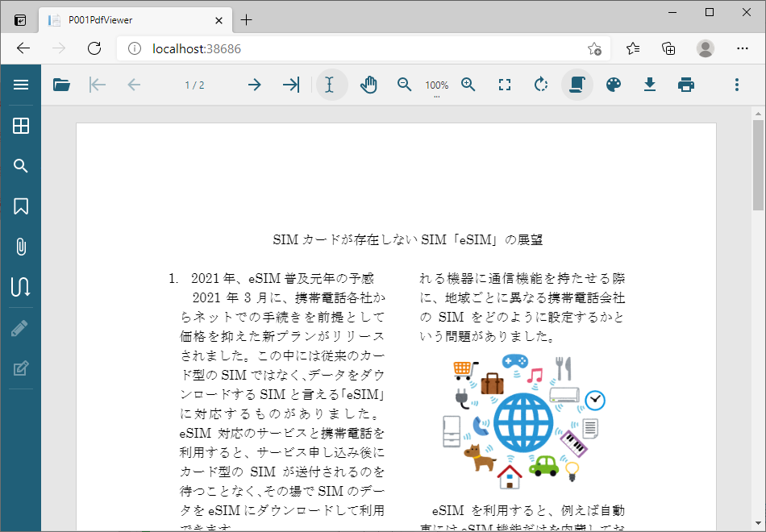
Task: Click the line "れる機器に通信機能を持たせる際"
Action: pyautogui.click(x=522, y=278)
